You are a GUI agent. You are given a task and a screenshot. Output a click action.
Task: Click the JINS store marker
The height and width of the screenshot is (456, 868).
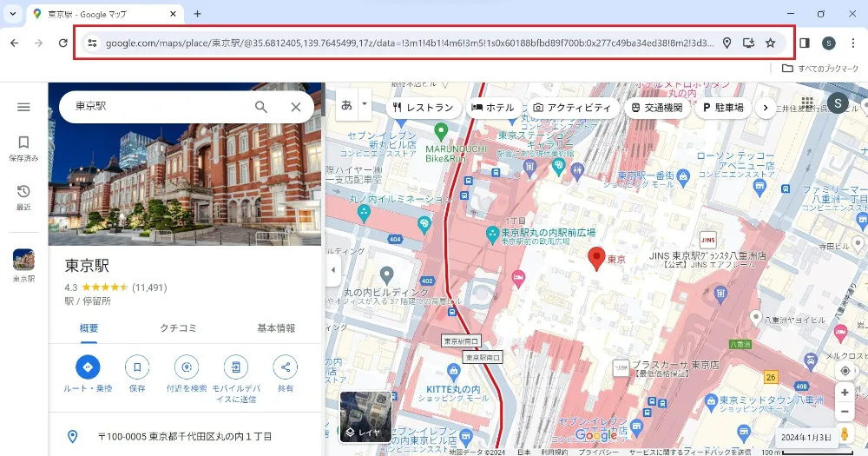click(708, 240)
